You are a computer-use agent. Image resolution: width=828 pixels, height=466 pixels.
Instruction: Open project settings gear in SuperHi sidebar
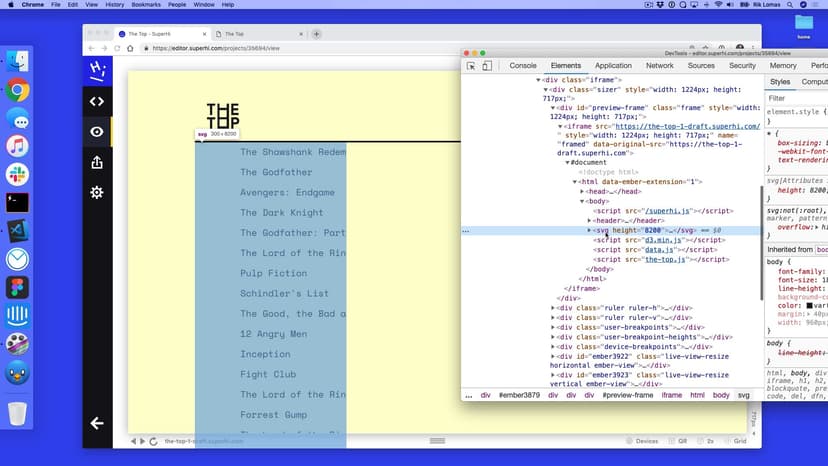[97, 192]
